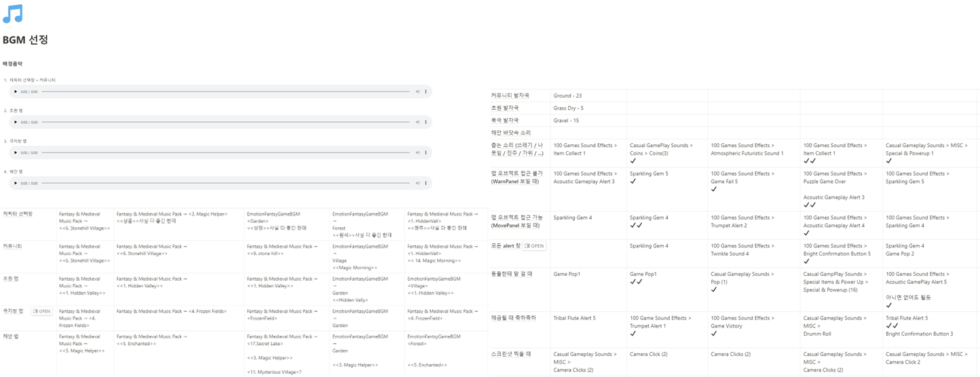
Task: Seek within the 극지방 맵 audio progress bar
Action: [x=226, y=153]
